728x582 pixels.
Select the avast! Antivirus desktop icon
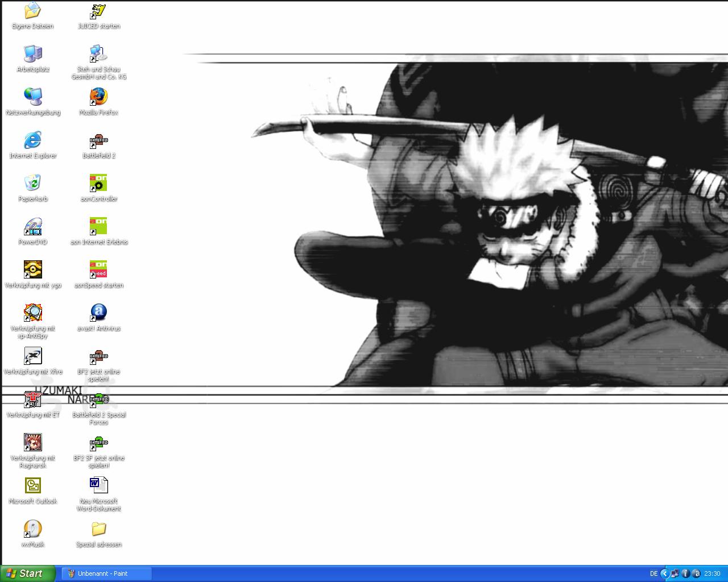tap(99, 313)
